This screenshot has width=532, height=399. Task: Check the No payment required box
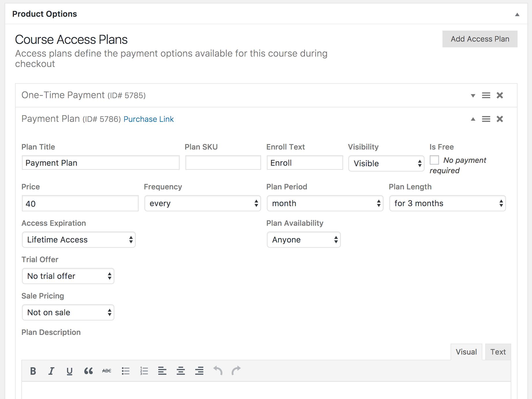(434, 160)
